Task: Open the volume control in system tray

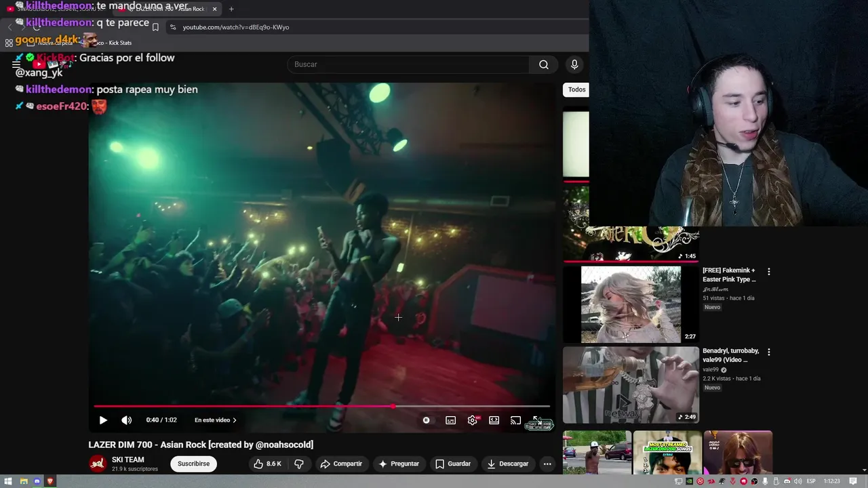Action: point(798,481)
